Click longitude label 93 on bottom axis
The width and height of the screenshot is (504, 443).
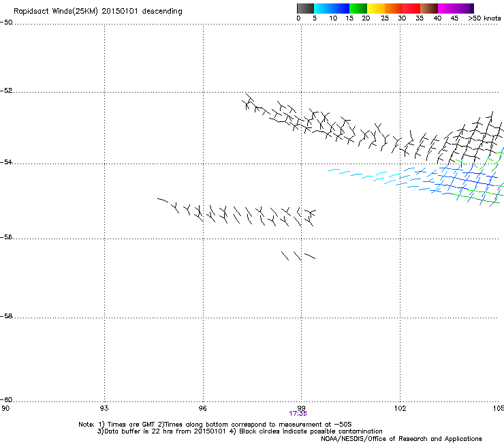click(104, 408)
